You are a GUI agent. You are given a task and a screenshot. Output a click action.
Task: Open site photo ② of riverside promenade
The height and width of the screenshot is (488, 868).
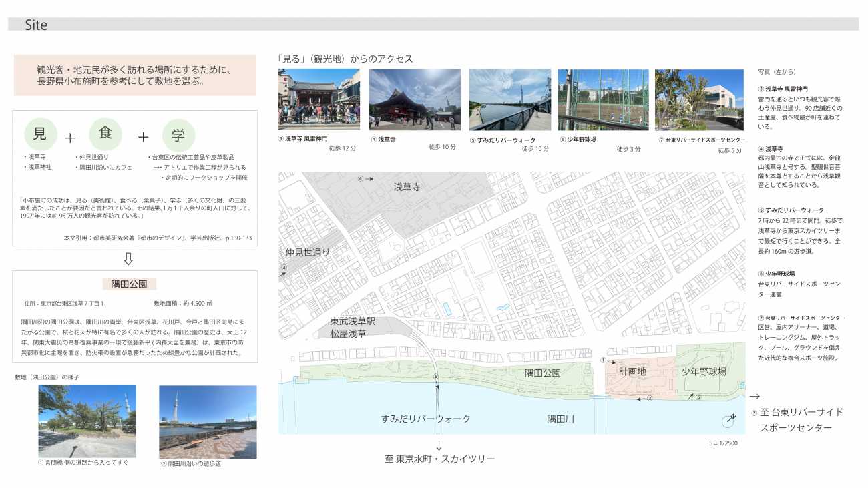point(208,421)
